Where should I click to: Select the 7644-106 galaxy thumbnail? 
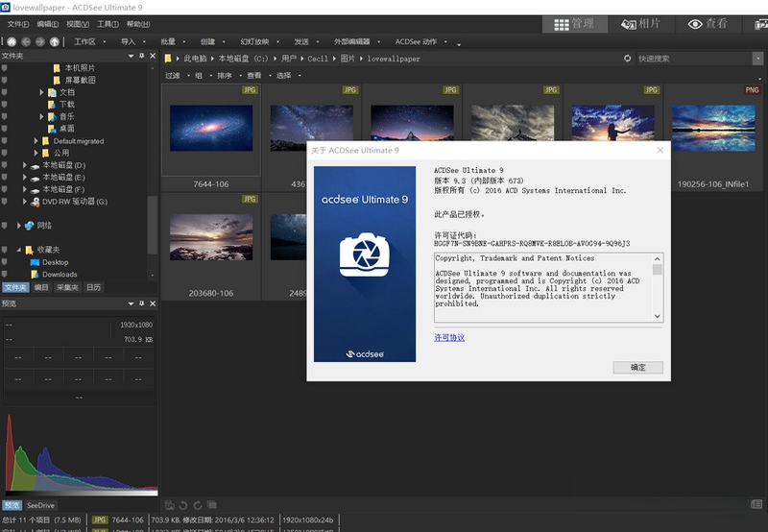pyautogui.click(x=211, y=128)
